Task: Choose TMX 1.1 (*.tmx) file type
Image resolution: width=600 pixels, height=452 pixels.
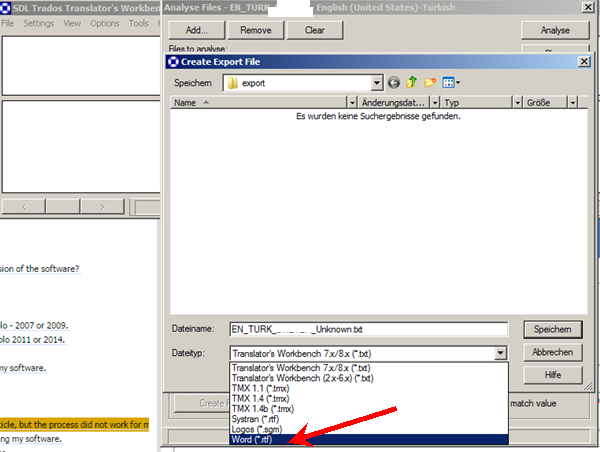Action: [x=369, y=388]
